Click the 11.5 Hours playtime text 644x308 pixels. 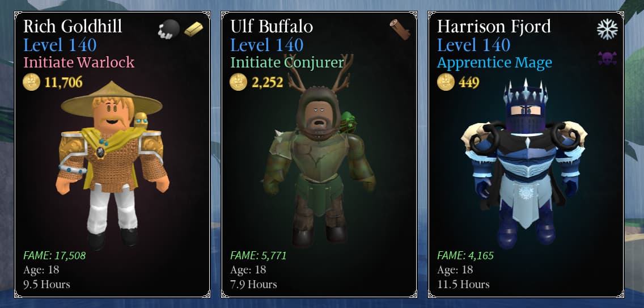pos(463,284)
